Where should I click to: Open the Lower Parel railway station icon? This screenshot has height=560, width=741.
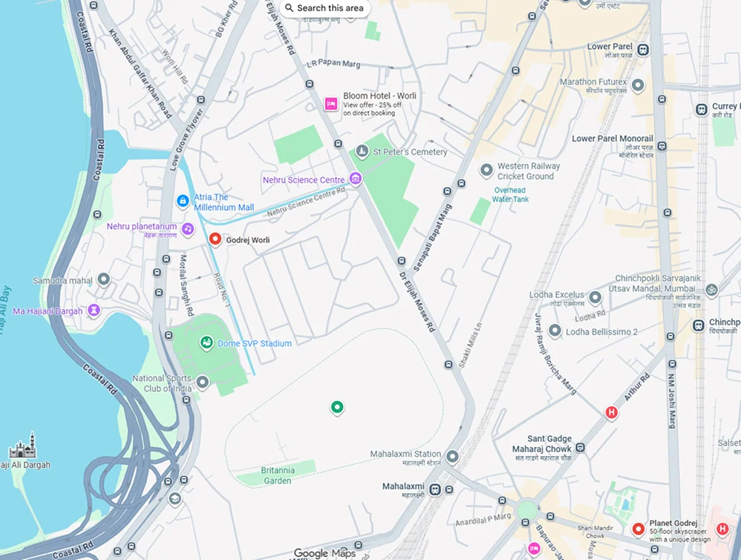643,50
